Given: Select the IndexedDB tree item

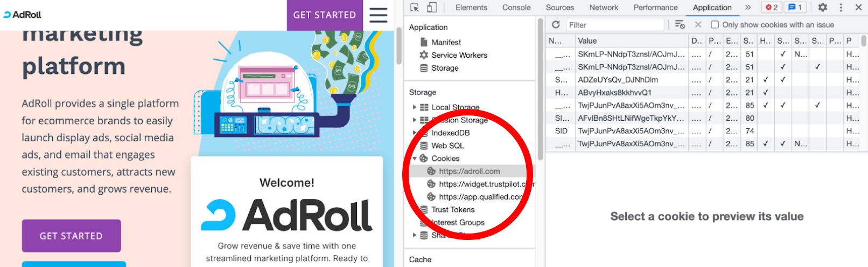Looking at the screenshot, I should (x=450, y=133).
